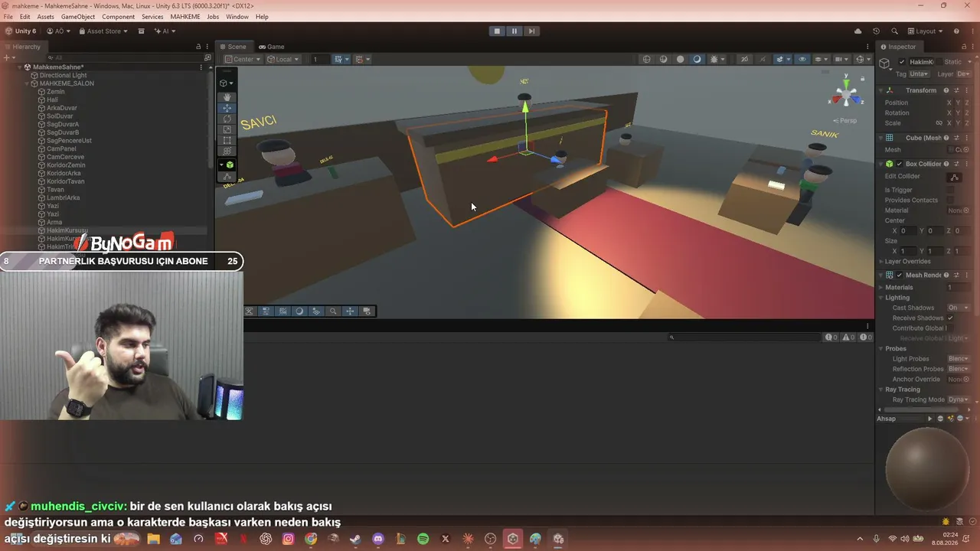Lock the Hierarchy panel
The height and width of the screenshot is (551, 980).
pos(198,47)
